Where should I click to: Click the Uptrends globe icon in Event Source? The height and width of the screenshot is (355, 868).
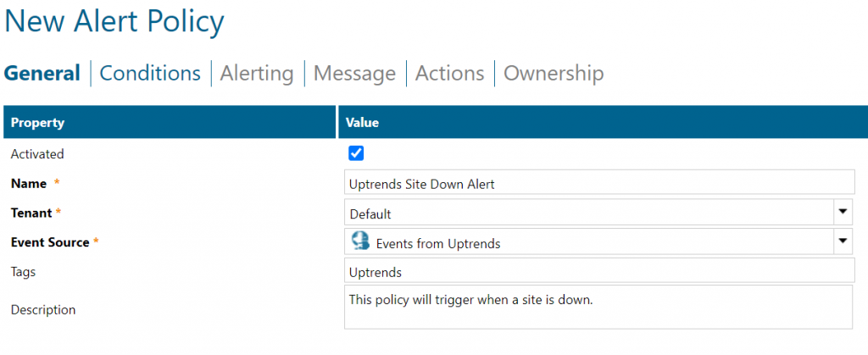[360, 241]
